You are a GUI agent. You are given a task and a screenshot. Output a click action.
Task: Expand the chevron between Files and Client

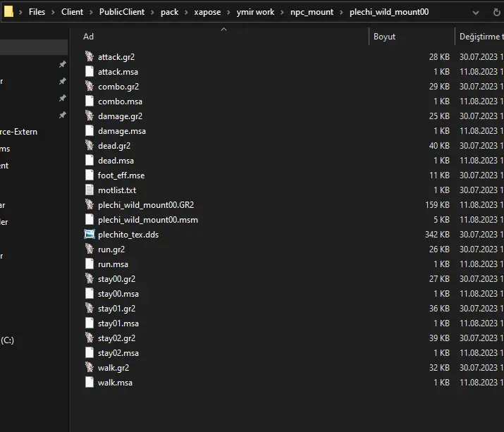coord(54,13)
